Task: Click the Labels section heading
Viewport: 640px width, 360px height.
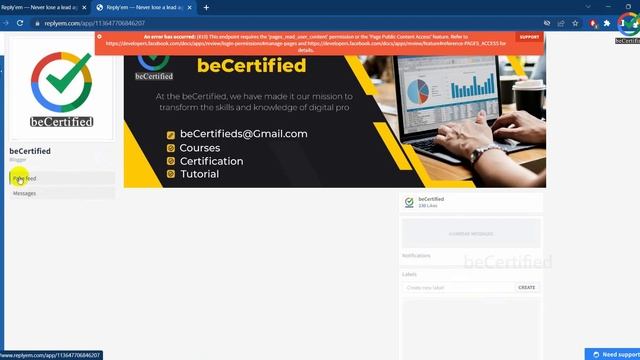Action: click(409, 274)
